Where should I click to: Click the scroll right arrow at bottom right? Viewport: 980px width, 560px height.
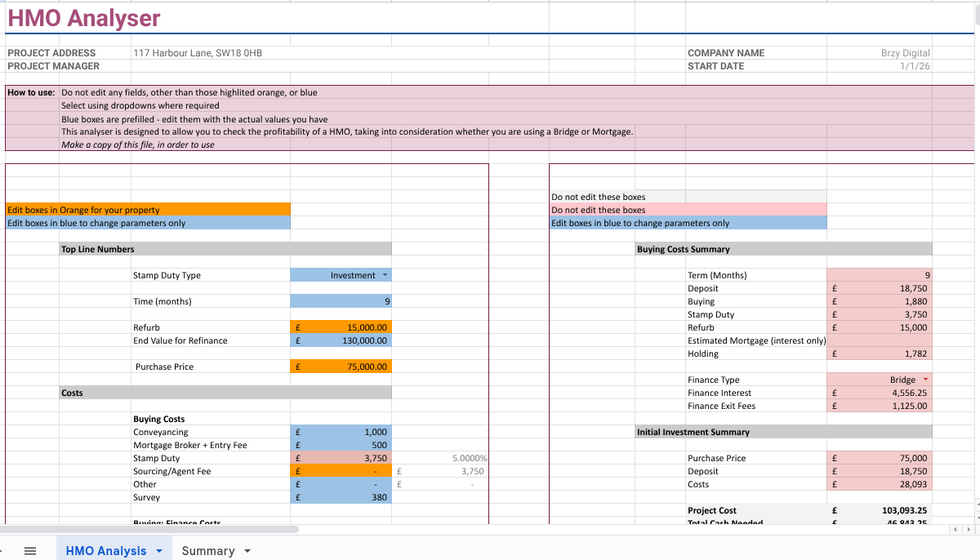pos(968,530)
